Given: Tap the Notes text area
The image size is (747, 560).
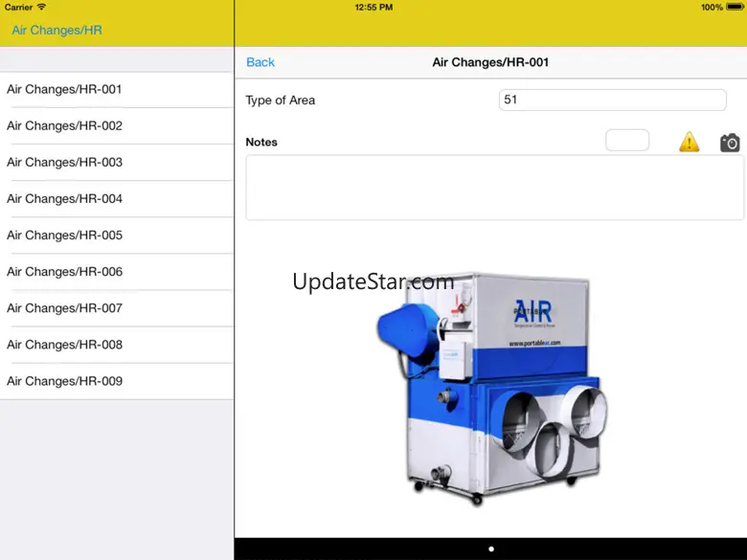Looking at the screenshot, I should pyautogui.click(x=494, y=187).
